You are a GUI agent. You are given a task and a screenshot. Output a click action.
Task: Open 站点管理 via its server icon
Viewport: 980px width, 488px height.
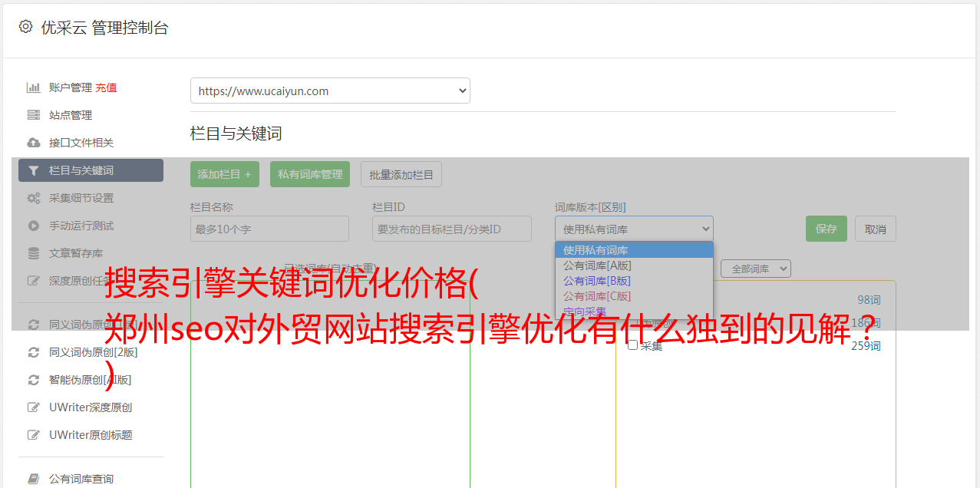(x=34, y=115)
